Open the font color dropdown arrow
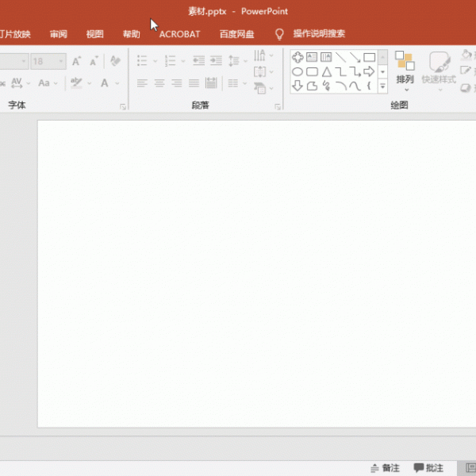This screenshot has height=476, width=476. (x=117, y=83)
